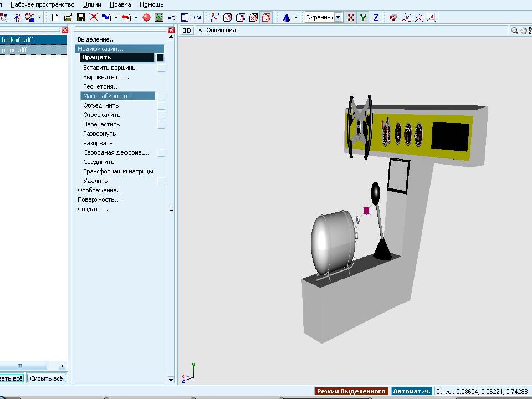Select the vertices level icon
The width and height of the screenshot is (532, 399).
point(215,17)
